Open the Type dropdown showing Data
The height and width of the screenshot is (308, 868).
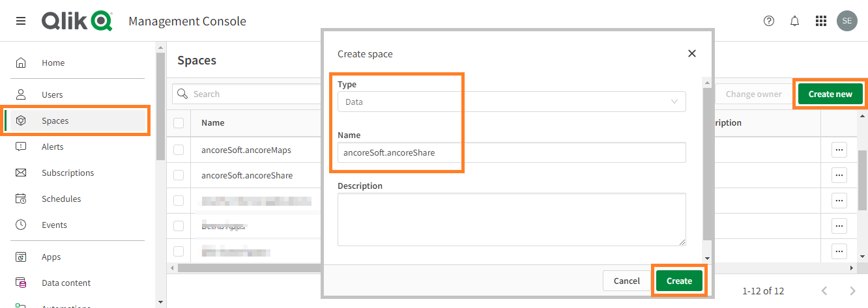pos(512,102)
